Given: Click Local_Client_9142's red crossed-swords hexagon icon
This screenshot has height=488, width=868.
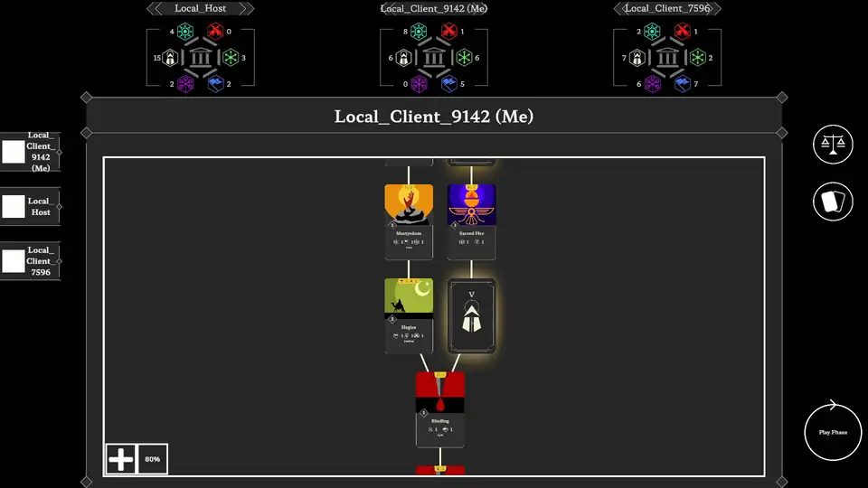Looking at the screenshot, I should coord(449,32).
